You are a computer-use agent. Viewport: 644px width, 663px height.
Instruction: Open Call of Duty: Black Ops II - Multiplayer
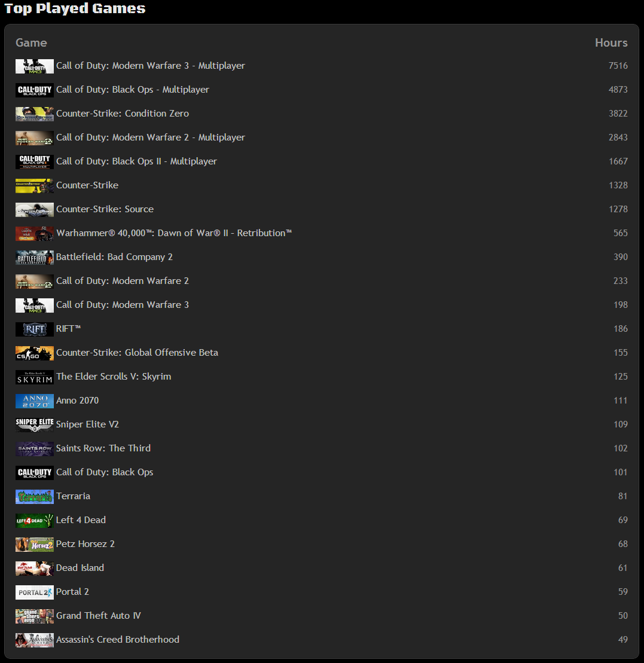pyautogui.click(x=136, y=161)
